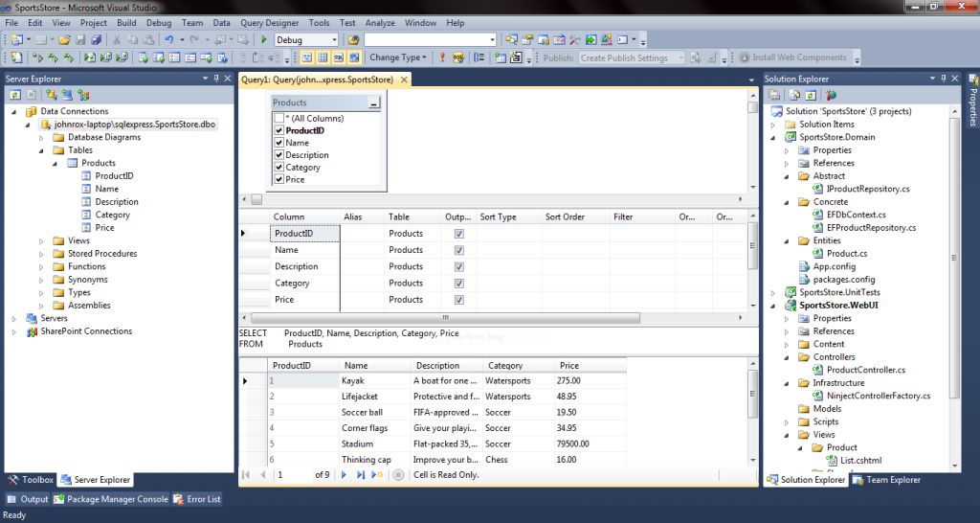Screen dimensions: 980x523
Task: Click the Find in Files icon
Action: point(354,40)
